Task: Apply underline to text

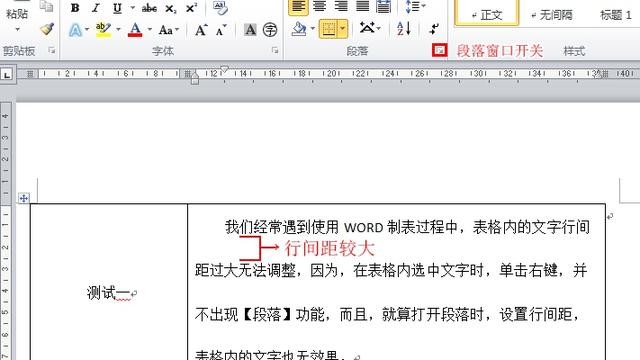Action: tap(117, 8)
